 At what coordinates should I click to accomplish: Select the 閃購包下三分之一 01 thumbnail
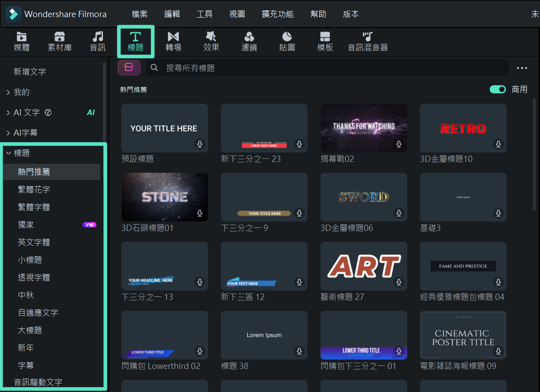[x=363, y=335]
